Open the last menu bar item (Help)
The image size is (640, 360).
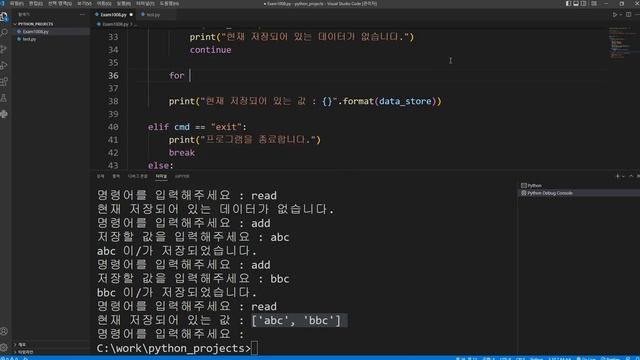pos(169,3)
